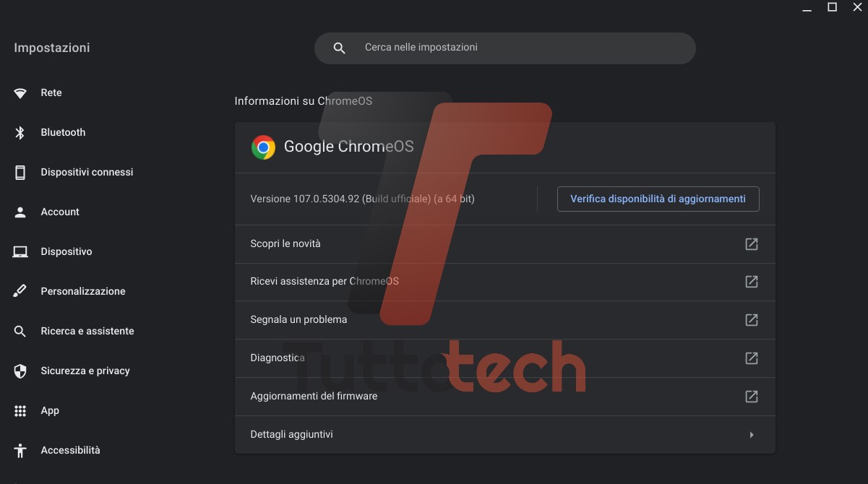Screen dimensions: 868x484
Task: Click the search magnifier icon in search bar
Action: coord(339,48)
